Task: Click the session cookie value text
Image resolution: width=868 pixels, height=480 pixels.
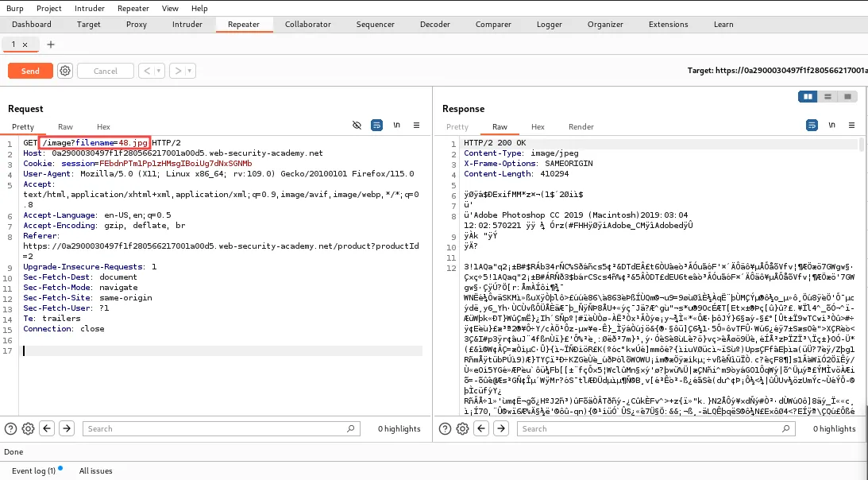Action: [176, 164]
